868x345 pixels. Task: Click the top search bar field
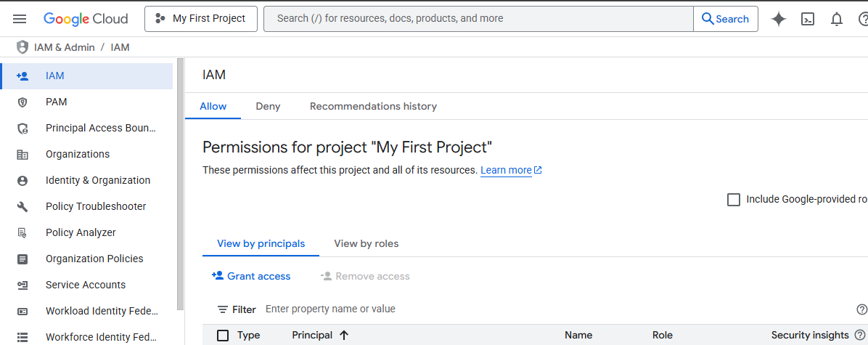coord(478,19)
